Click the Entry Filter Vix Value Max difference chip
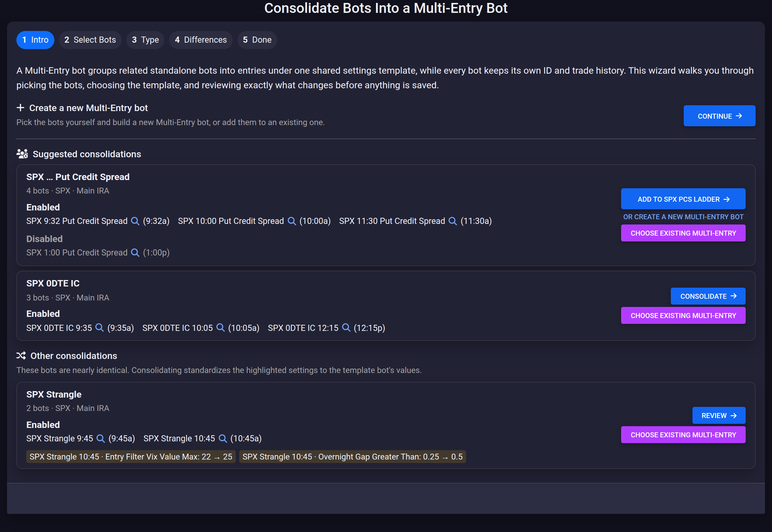 pos(131,457)
